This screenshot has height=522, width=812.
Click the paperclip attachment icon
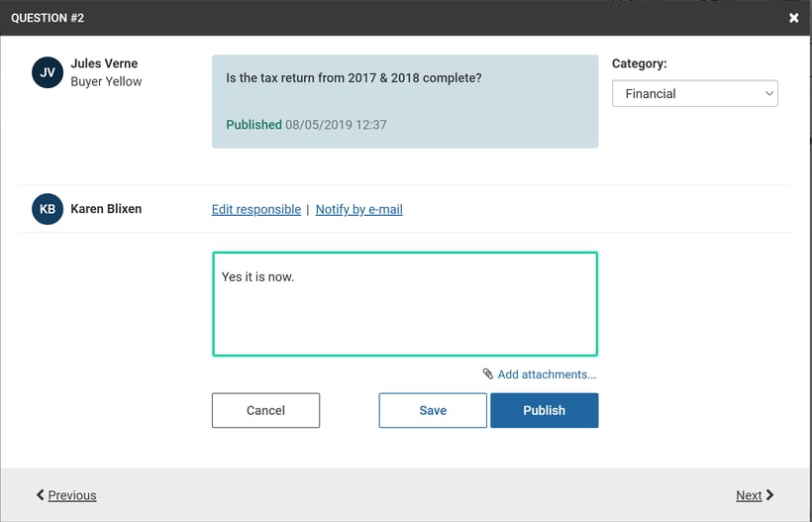coord(487,374)
